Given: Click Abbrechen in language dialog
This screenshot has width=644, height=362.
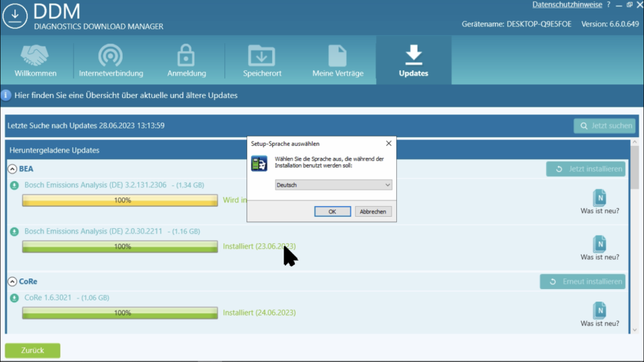Looking at the screenshot, I should [x=373, y=211].
